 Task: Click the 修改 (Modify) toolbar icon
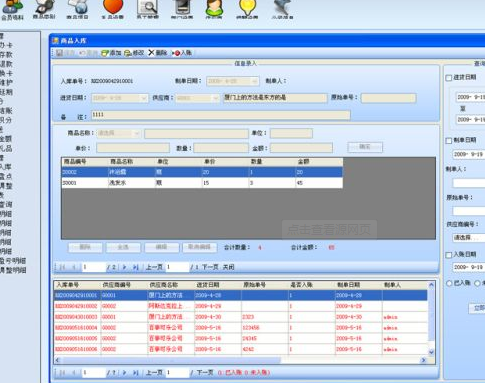click(x=128, y=53)
